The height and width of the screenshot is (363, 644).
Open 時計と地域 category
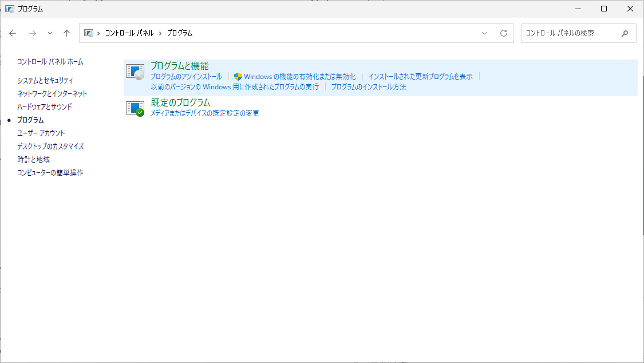pyautogui.click(x=33, y=159)
